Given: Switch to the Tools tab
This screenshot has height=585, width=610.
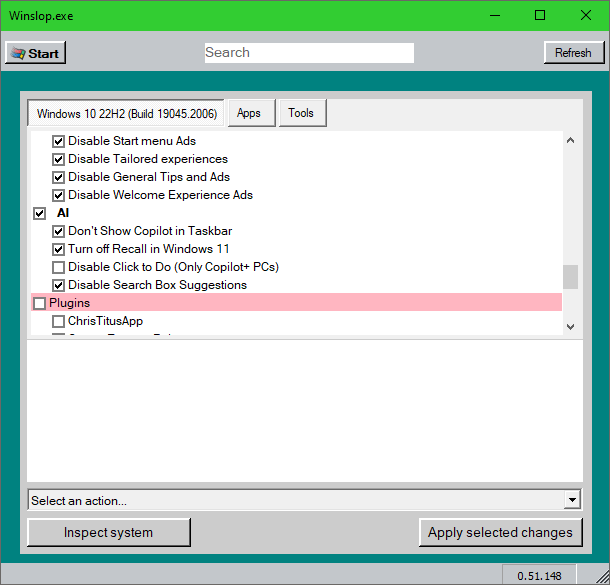Looking at the screenshot, I should coord(301,113).
